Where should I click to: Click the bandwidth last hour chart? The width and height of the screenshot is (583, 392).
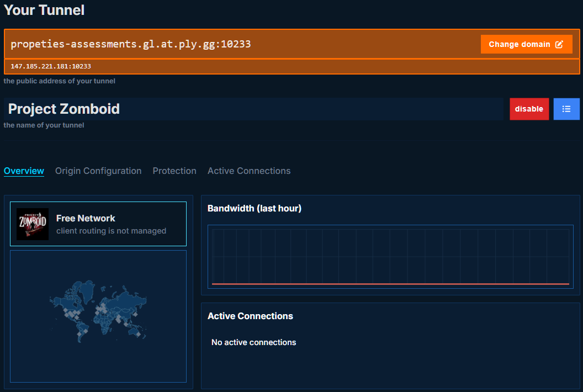(x=390, y=257)
